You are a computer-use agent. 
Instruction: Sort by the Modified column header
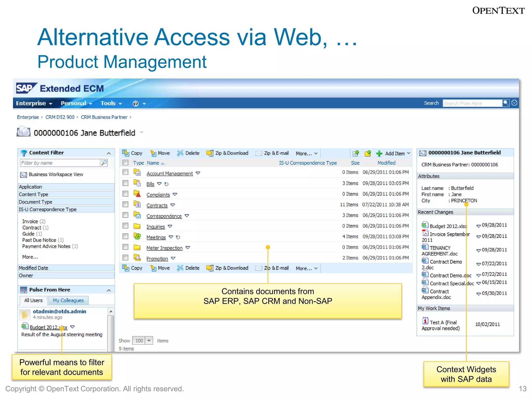coord(386,163)
